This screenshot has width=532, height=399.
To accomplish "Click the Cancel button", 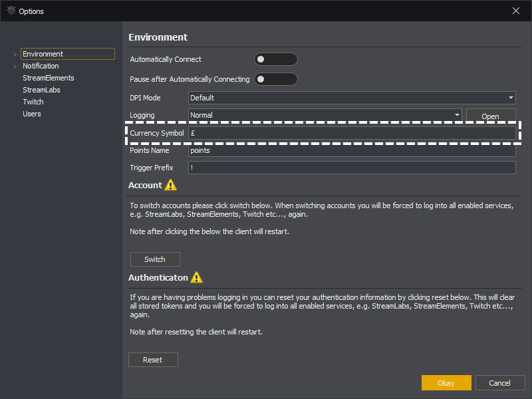I will [500, 383].
